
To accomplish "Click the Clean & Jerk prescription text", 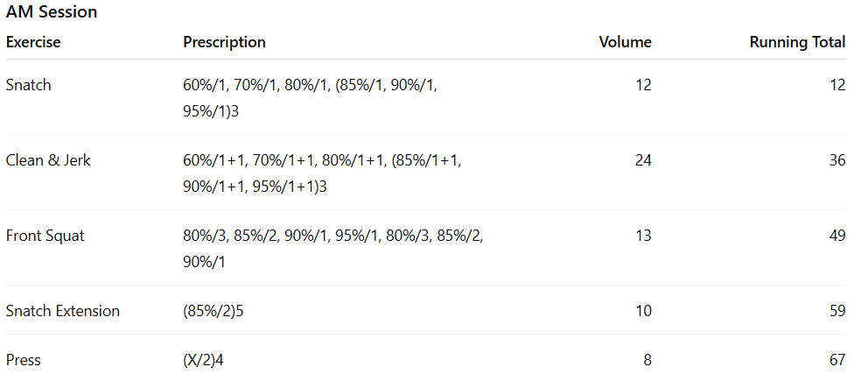I will pyautogui.click(x=322, y=173).
